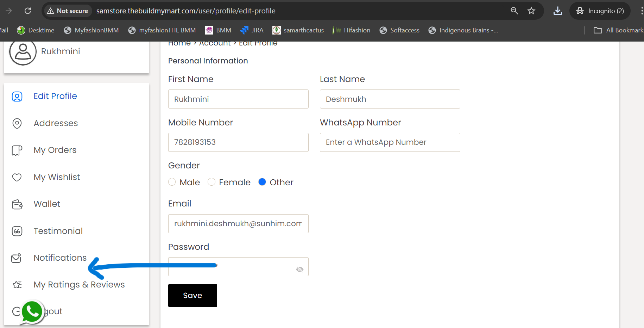Click the Email input field
The height and width of the screenshot is (328, 644).
[x=238, y=224]
